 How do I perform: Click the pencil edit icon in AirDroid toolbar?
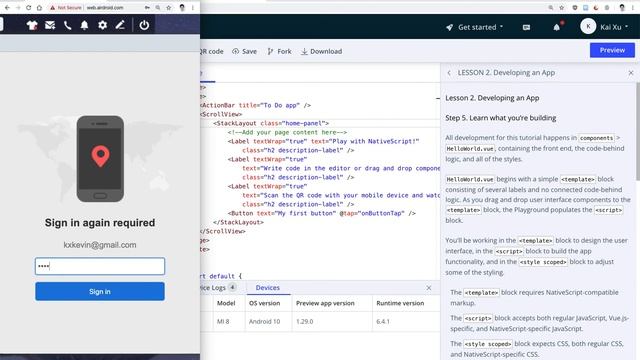click(x=120, y=25)
